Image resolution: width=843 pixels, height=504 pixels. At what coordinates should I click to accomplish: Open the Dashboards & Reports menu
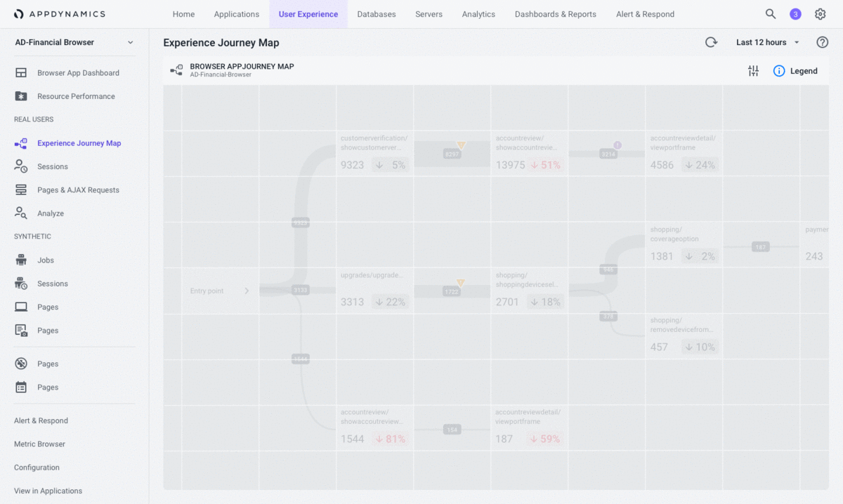coord(556,13)
